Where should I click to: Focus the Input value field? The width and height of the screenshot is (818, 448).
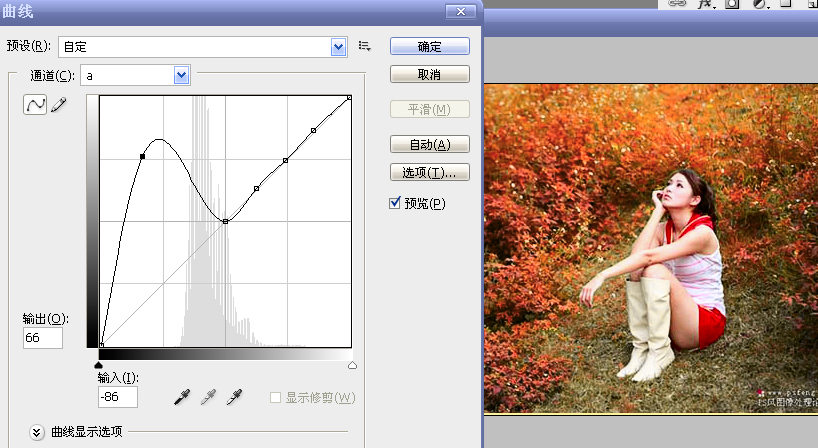coord(118,397)
